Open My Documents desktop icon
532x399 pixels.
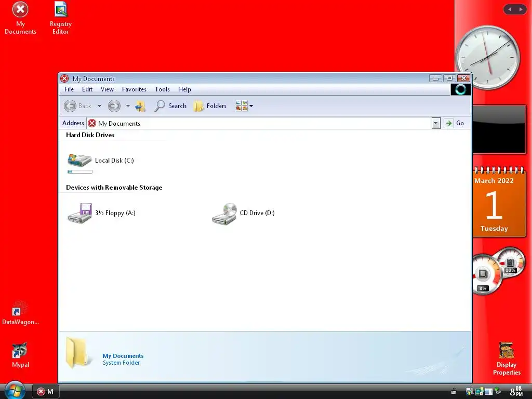[20, 19]
